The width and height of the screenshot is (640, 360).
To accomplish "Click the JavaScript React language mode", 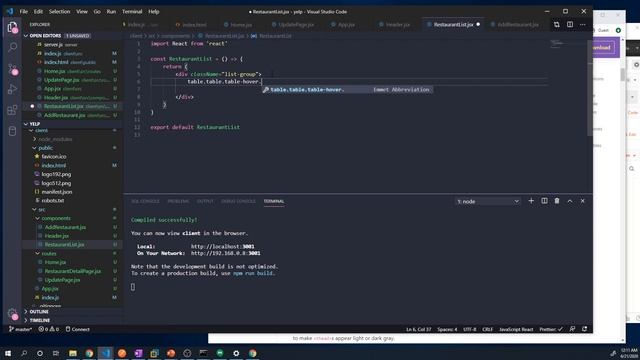I will 516,329.
